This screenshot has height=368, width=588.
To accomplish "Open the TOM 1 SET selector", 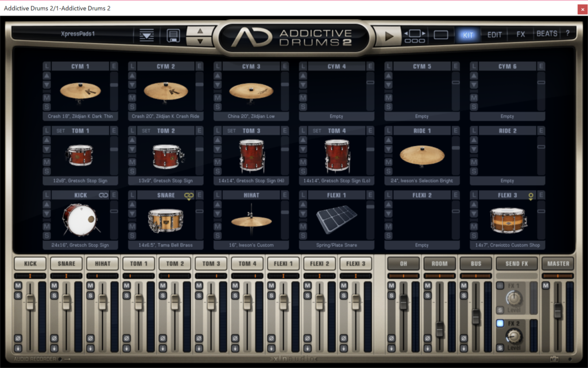I will coord(60,131).
